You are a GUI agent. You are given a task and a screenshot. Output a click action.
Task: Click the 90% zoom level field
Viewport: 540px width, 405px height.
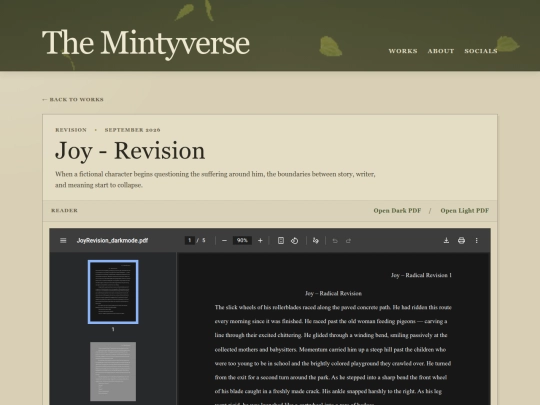242,240
